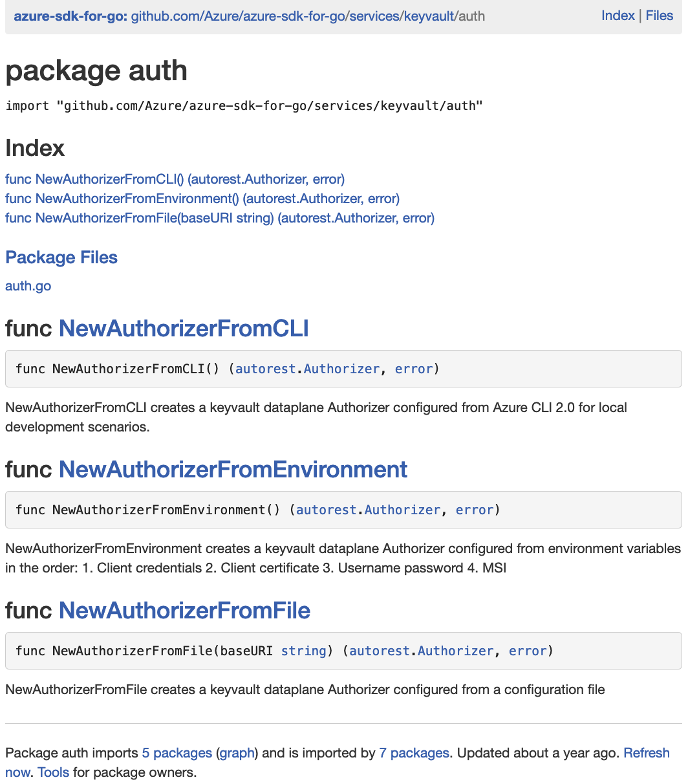View the 5 packages imported by auth
This screenshot has width=688, height=784.
(x=177, y=753)
